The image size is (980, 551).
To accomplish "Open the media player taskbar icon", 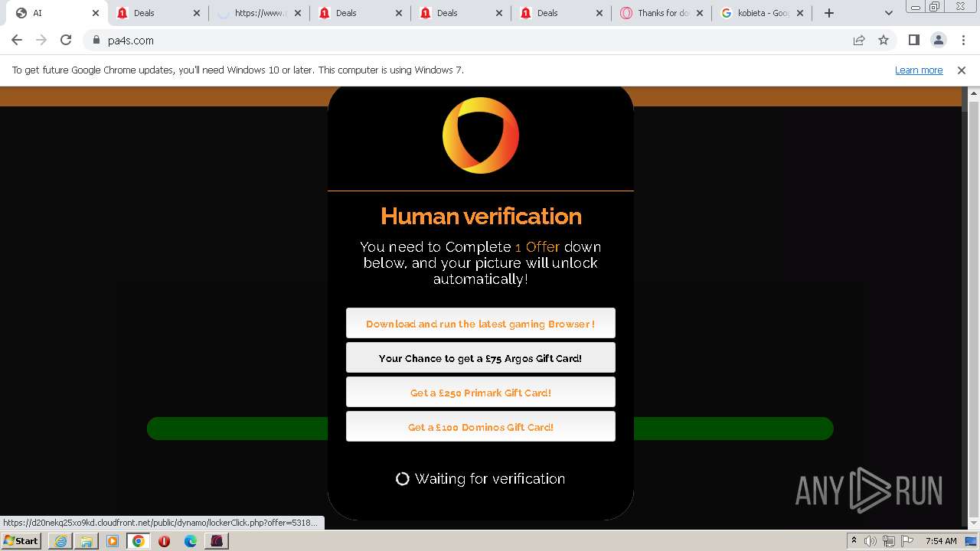I will pyautogui.click(x=113, y=541).
